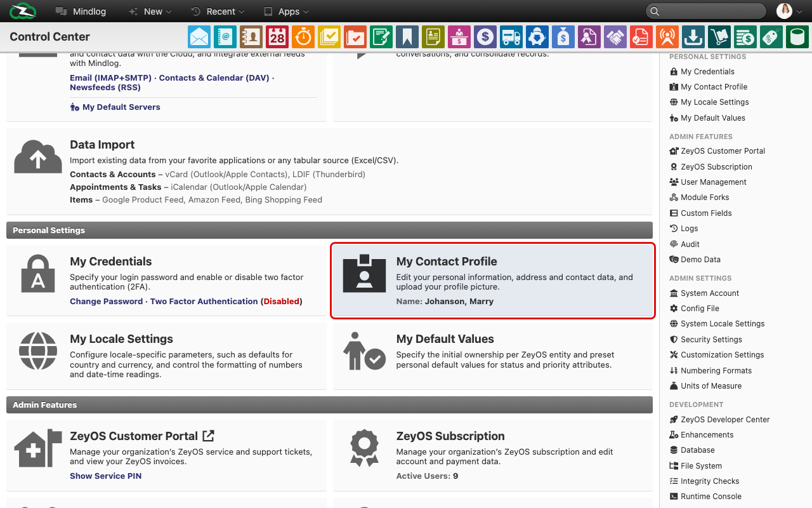
Task: Click the Two Factor Authentication link
Action: (204, 301)
